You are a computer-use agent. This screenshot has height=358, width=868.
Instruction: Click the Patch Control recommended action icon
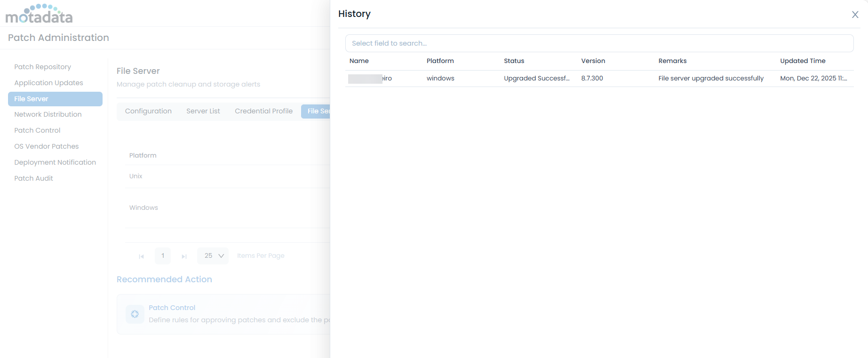tap(135, 314)
